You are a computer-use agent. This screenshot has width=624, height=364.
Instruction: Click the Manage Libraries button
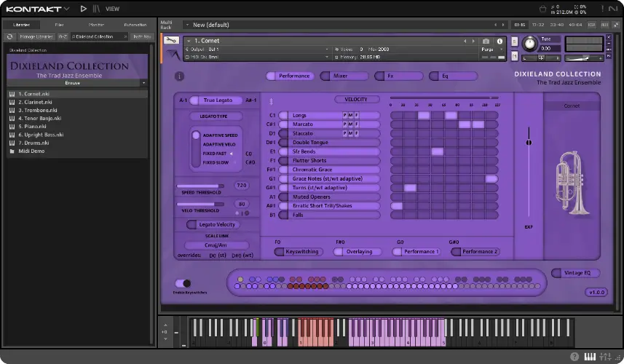(x=36, y=36)
